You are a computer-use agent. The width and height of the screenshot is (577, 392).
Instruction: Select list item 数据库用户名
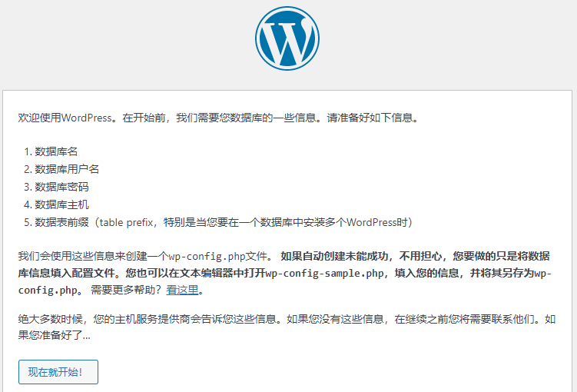[x=67, y=169]
